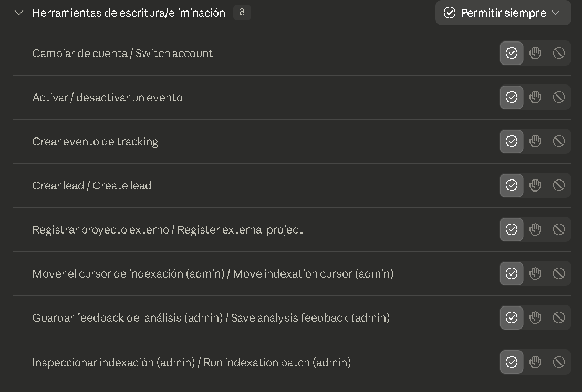Select the 'Crear lead / Create lead' label
582x392 pixels.
[x=92, y=185]
